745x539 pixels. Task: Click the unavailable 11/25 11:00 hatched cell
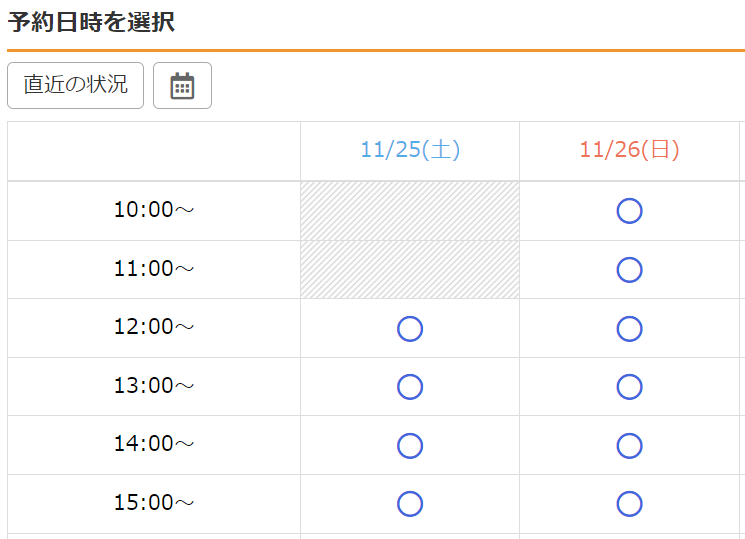pyautogui.click(x=410, y=270)
